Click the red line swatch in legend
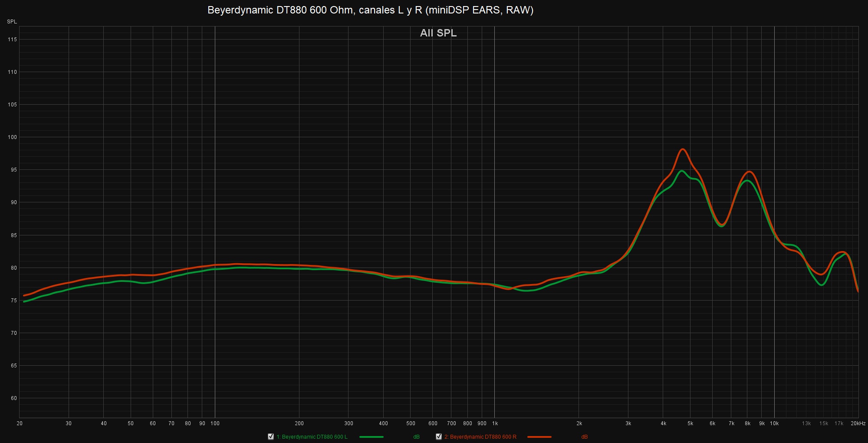The width and height of the screenshot is (868, 443). [x=539, y=436]
